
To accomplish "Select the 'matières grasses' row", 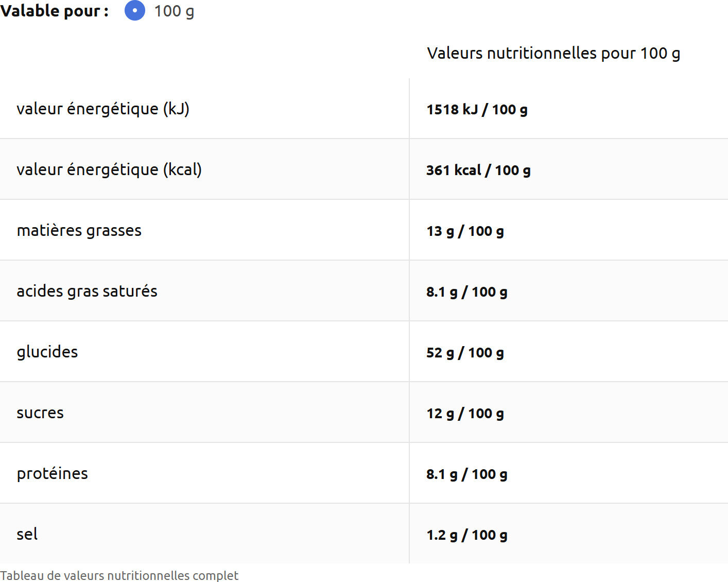I will pyautogui.click(x=79, y=230).
